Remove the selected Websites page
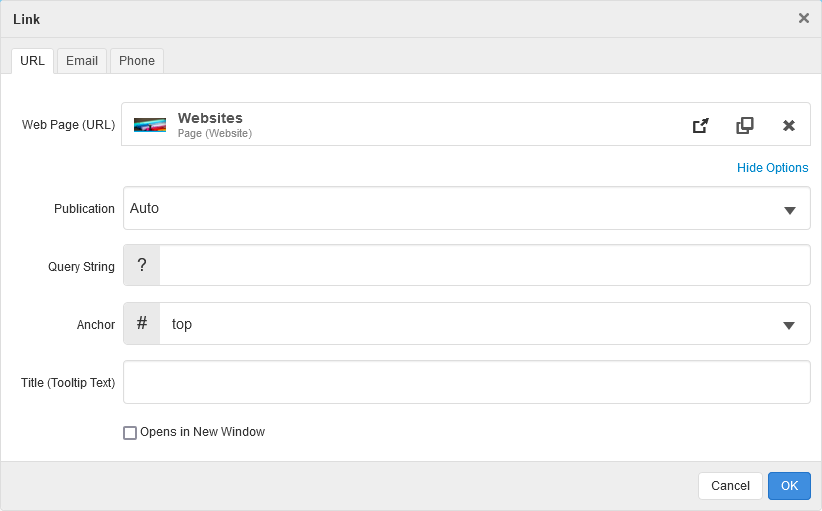 pyautogui.click(x=789, y=125)
